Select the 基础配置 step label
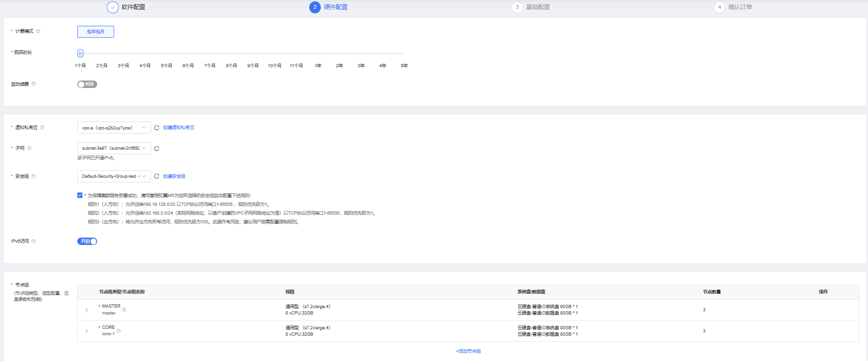The image size is (868, 361). coord(538,7)
